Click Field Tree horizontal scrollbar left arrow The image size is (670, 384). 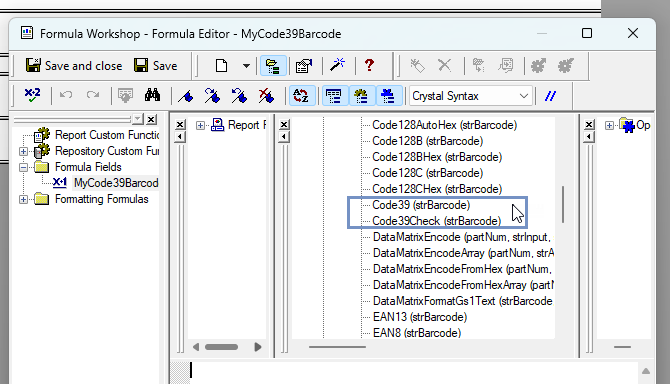click(x=196, y=347)
